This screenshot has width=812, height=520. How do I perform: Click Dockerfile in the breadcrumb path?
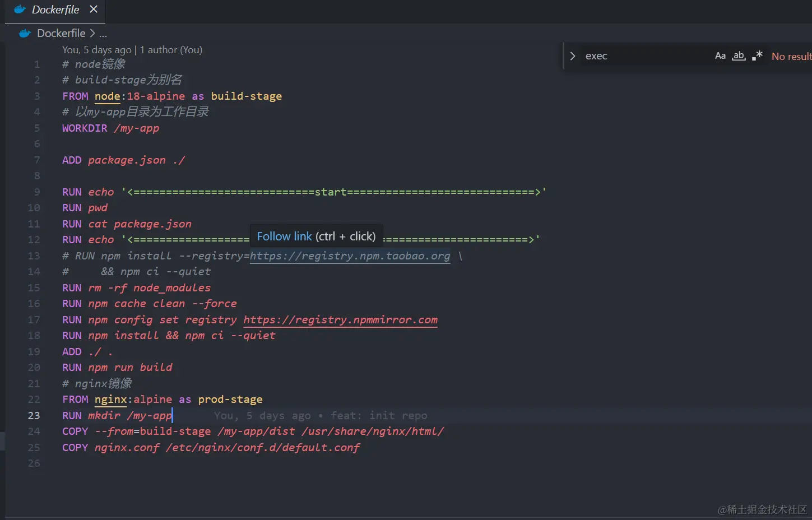point(61,33)
